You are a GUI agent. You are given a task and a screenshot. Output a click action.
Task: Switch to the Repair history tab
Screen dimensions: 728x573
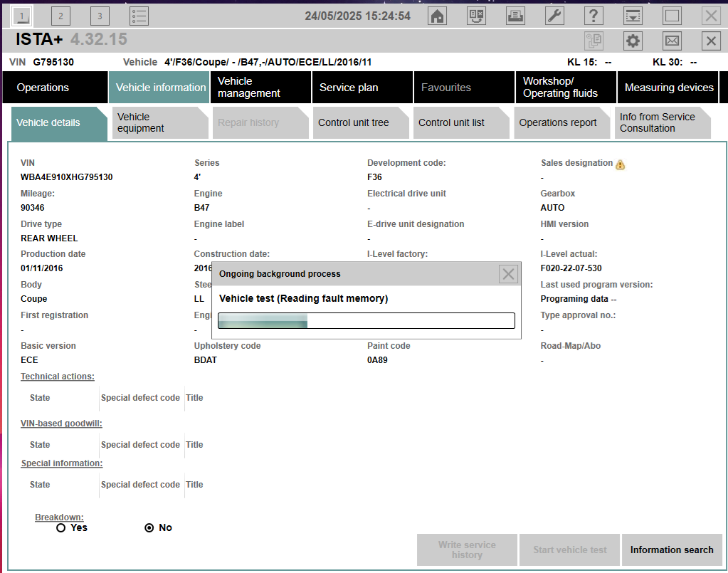click(x=260, y=122)
